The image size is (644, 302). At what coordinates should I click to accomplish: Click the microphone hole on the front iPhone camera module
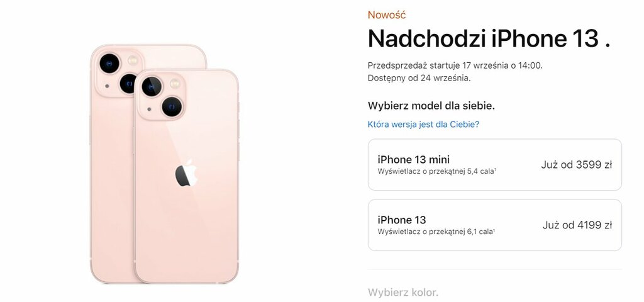(149, 109)
